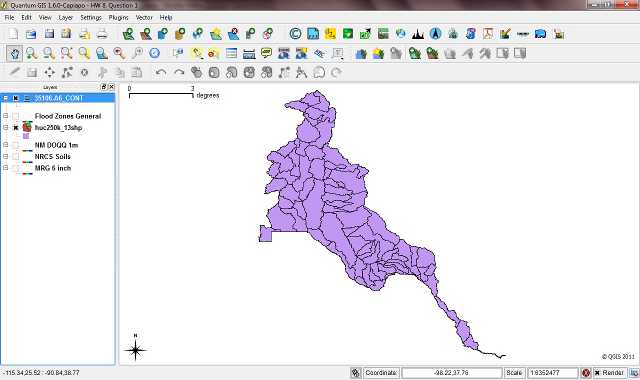Toggle visibility of 35106.A6_CONT layer
640x380 pixels.
16,98
